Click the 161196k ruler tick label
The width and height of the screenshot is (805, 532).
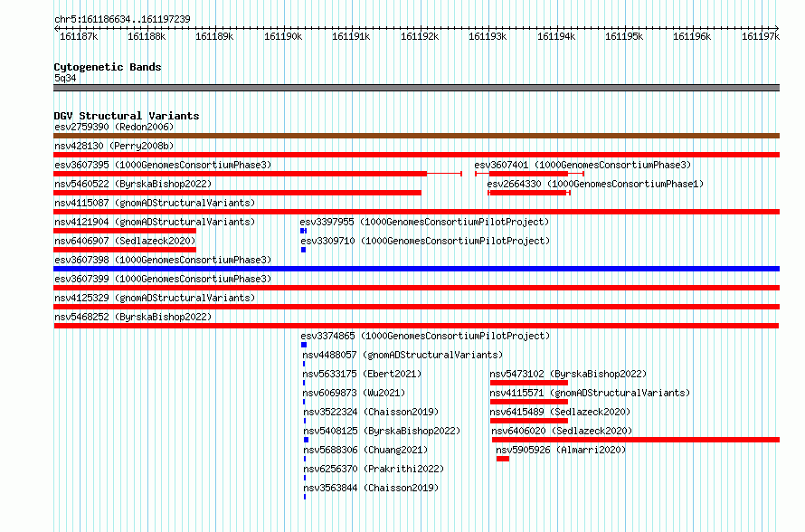[692, 36]
